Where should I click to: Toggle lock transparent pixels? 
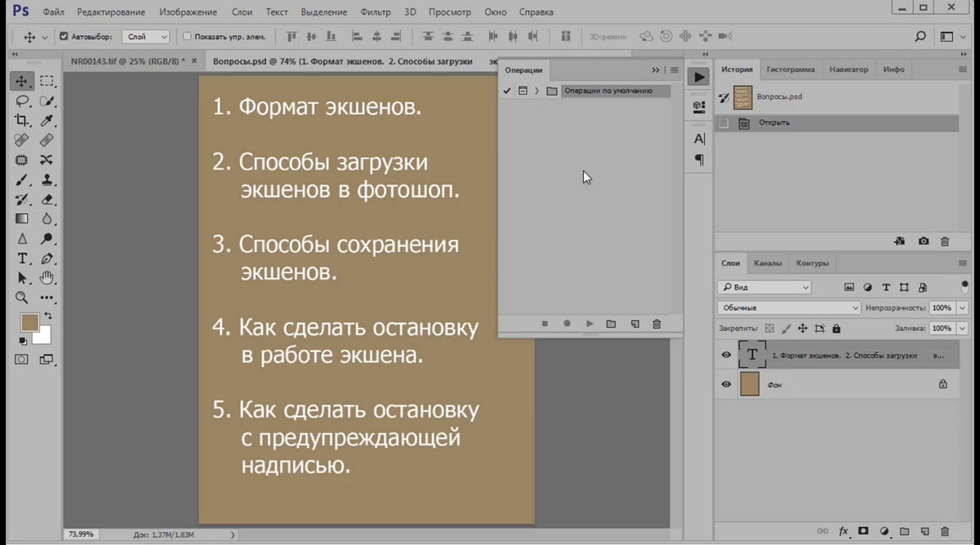click(x=769, y=328)
